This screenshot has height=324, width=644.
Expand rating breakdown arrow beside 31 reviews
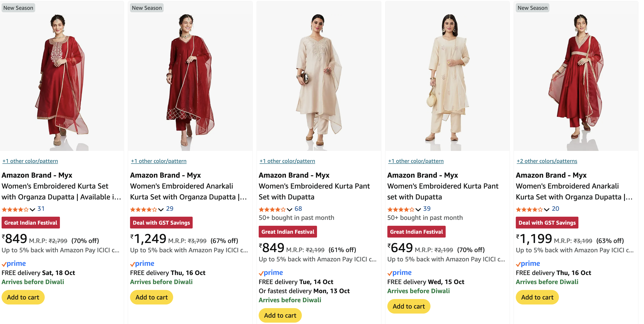(x=32, y=209)
